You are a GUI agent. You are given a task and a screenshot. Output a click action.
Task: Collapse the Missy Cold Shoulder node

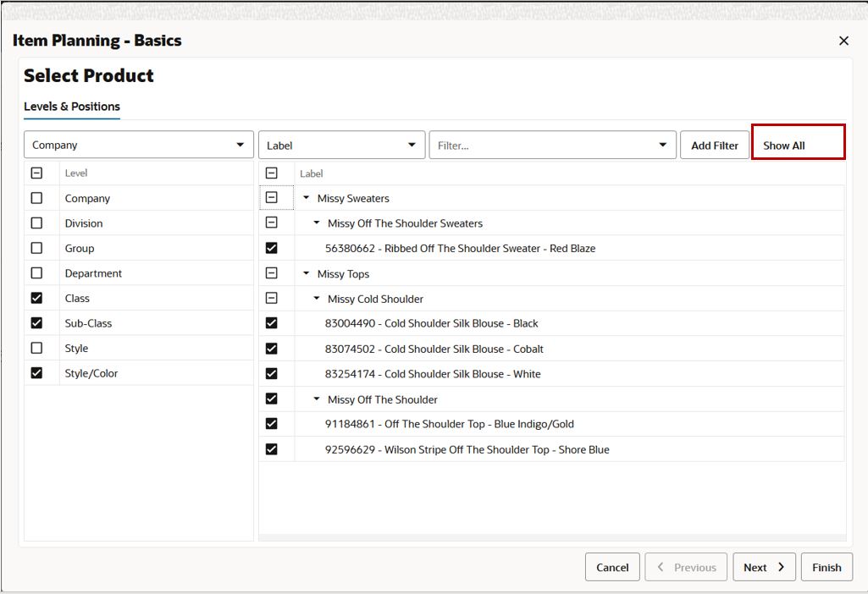[317, 298]
